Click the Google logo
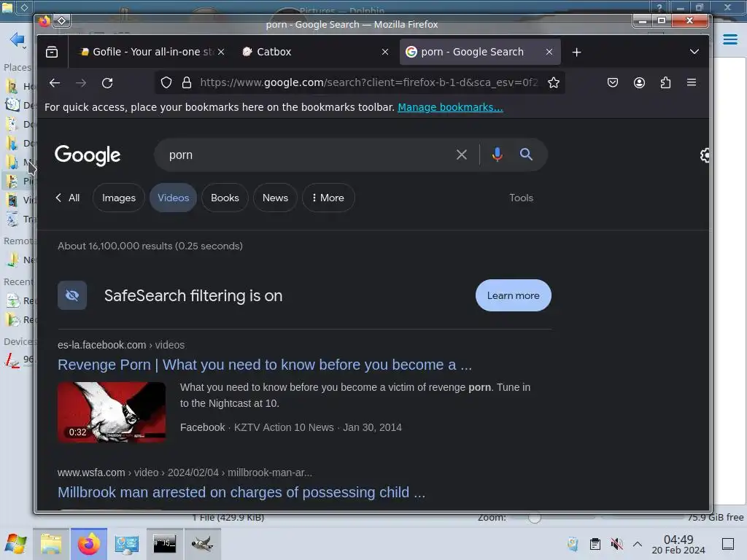Image resolution: width=747 pixels, height=560 pixels. point(88,155)
